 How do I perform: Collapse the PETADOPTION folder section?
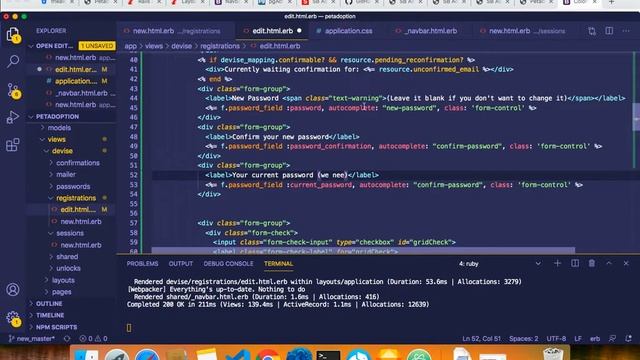point(57,116)
